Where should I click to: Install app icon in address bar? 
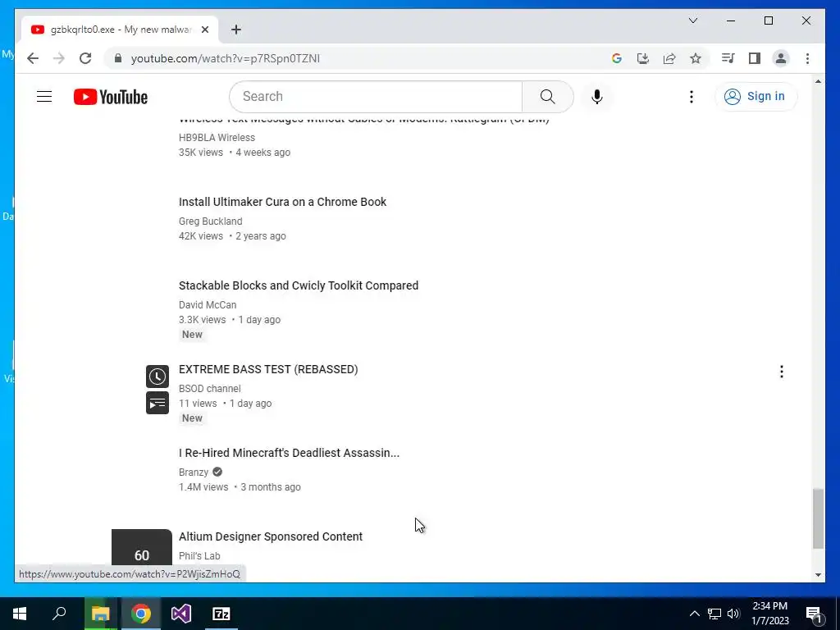[x=643, y=58]
